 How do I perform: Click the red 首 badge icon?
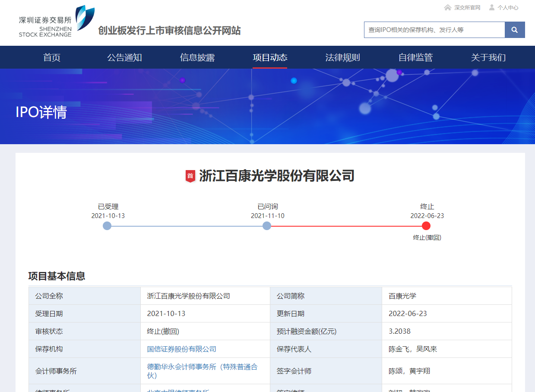tap(190, 176)
